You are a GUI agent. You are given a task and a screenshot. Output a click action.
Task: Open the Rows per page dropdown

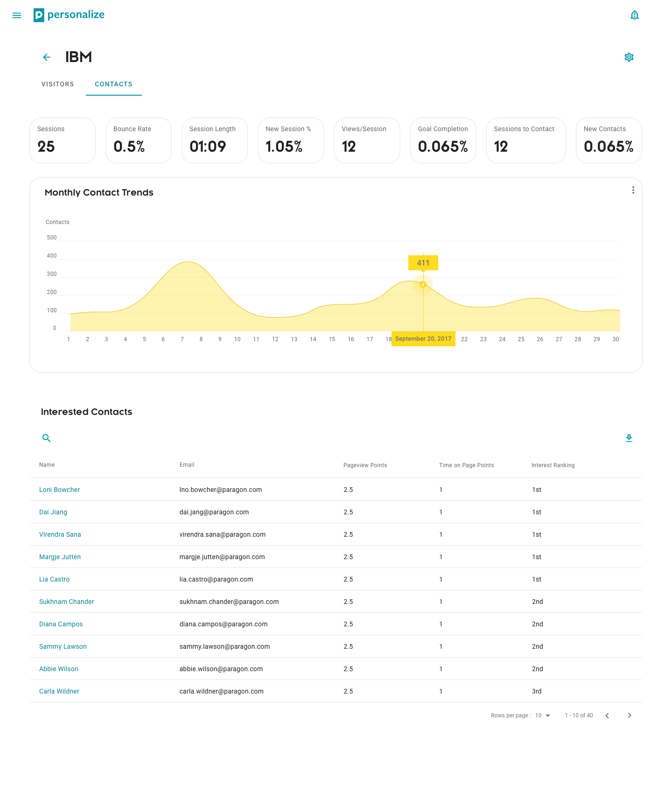pos(543,715)
